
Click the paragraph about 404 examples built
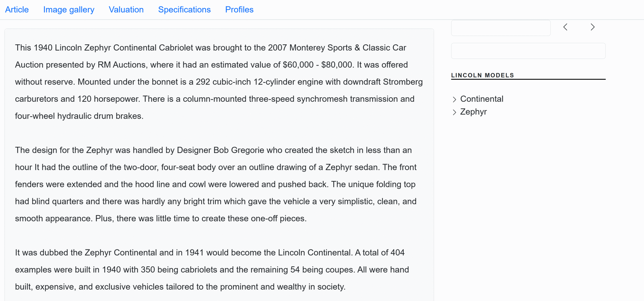(x=212, y=270)
